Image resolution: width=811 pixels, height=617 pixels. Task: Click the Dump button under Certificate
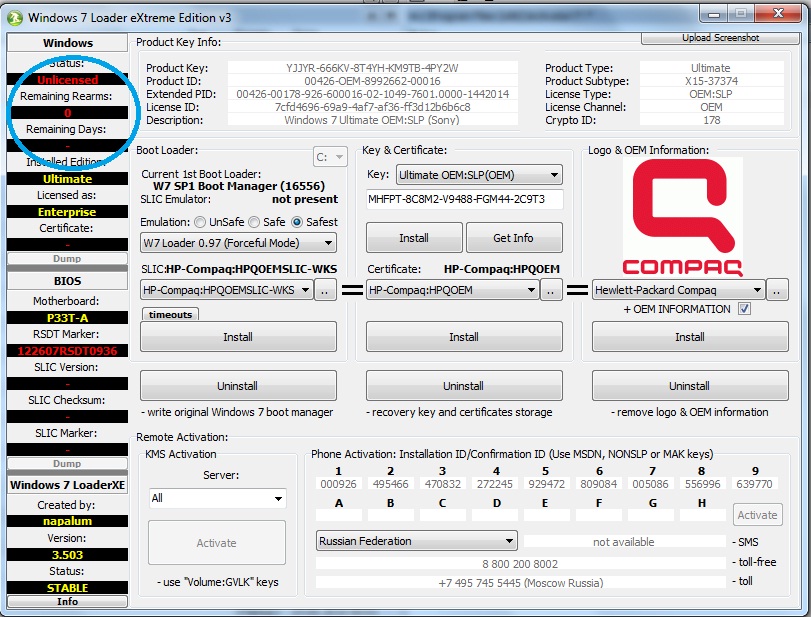pyautogui.click(x=67, y=259)
